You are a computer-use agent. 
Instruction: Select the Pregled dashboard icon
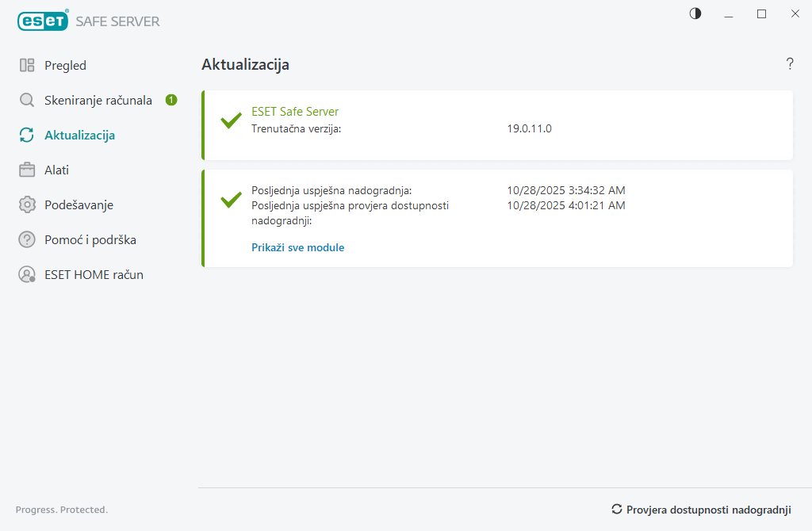coord(25,64)
